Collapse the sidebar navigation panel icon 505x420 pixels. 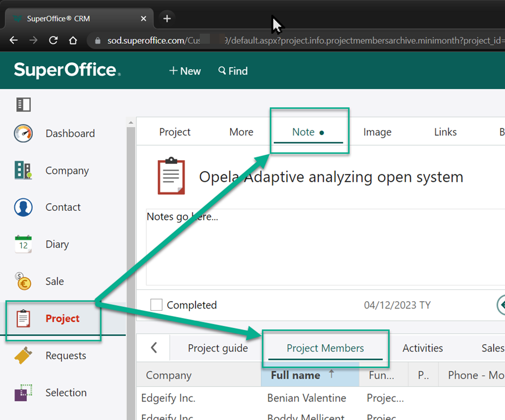tap(24, 104)
